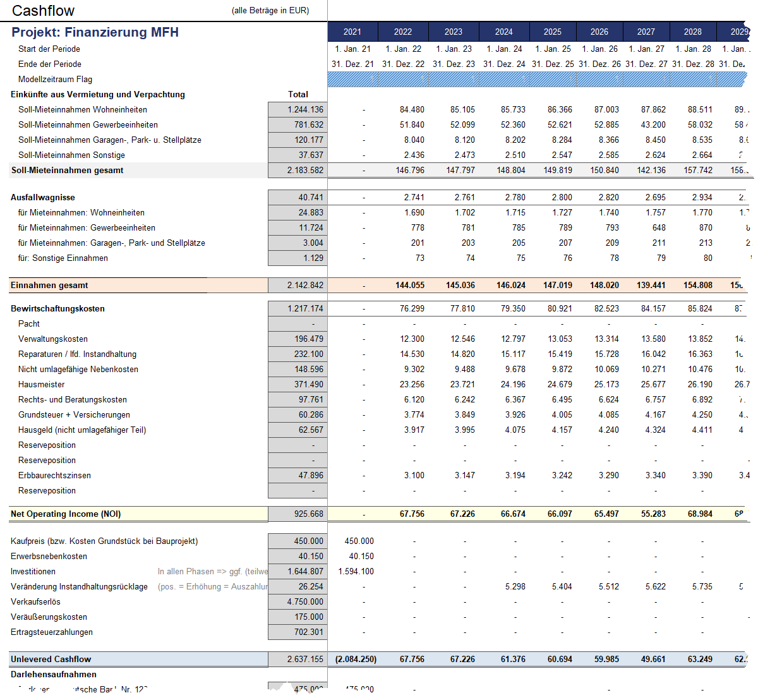
Task: Select 'Hausgeld (nicht umlagefähiger Teil)' label
Action: pyautogui.click(x=82, y=430)
